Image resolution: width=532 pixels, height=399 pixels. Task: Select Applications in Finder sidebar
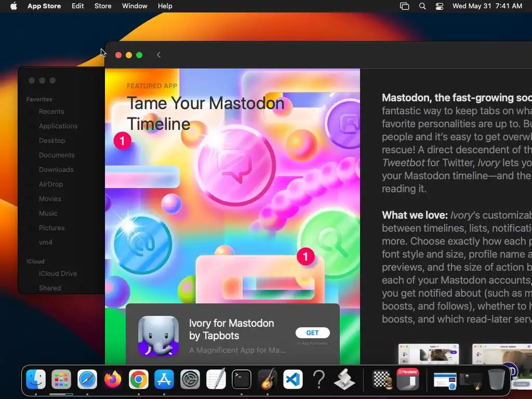58,126
